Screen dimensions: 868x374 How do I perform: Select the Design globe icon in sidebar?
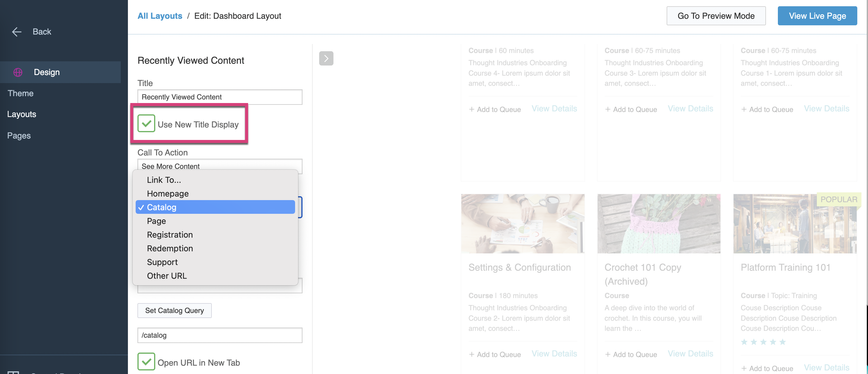[x=18, y=72]
